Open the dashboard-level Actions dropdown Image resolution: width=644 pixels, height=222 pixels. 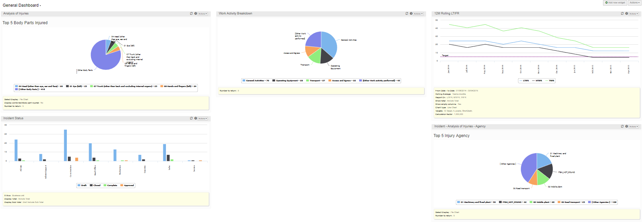tap(634, 3)
